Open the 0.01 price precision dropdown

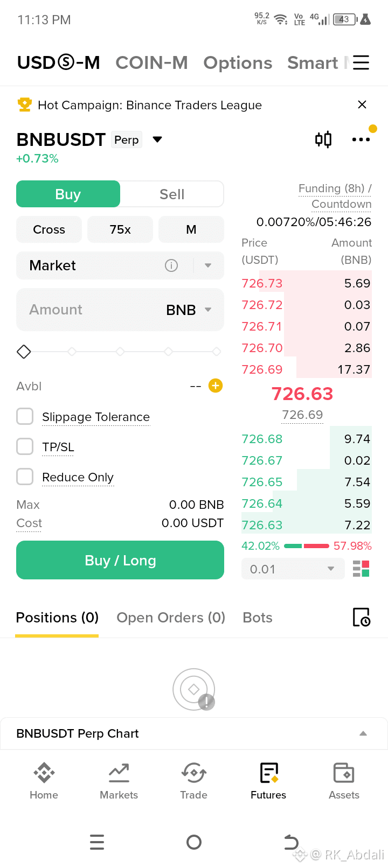pos(293,569)
